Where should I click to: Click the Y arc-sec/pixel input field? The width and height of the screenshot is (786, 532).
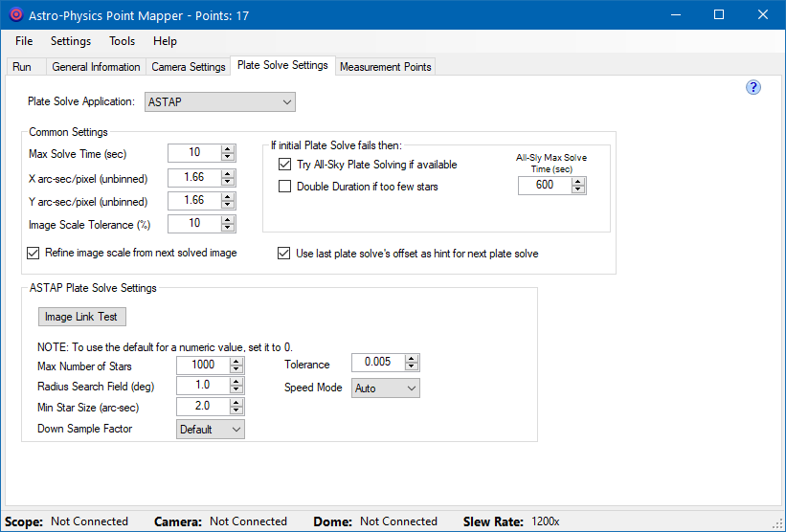(194, 200)
